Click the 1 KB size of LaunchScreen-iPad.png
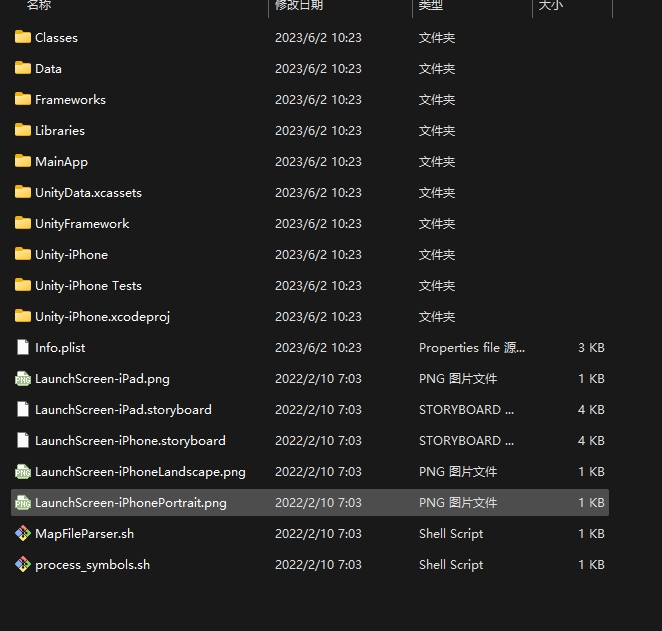 coord(591,379)
